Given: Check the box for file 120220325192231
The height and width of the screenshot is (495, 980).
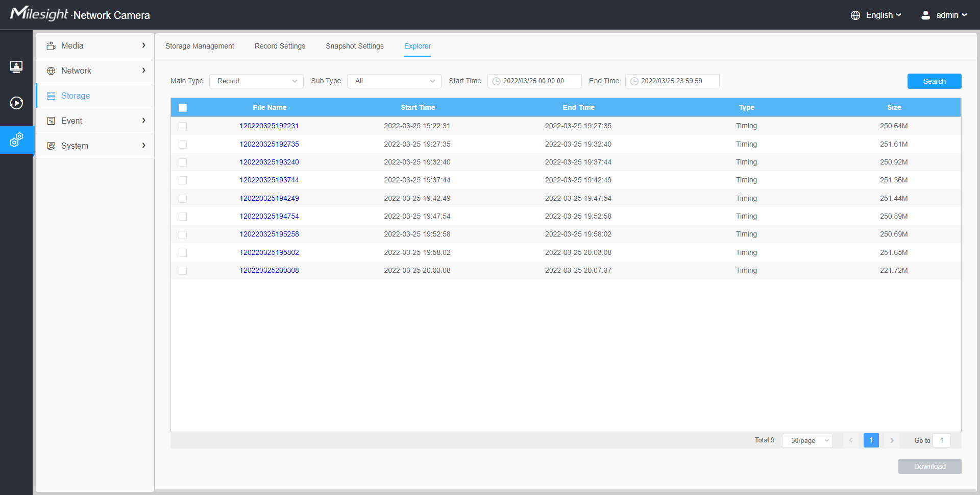Looking at the screenshot, I should pyautogui.click(x=183, y=126).
